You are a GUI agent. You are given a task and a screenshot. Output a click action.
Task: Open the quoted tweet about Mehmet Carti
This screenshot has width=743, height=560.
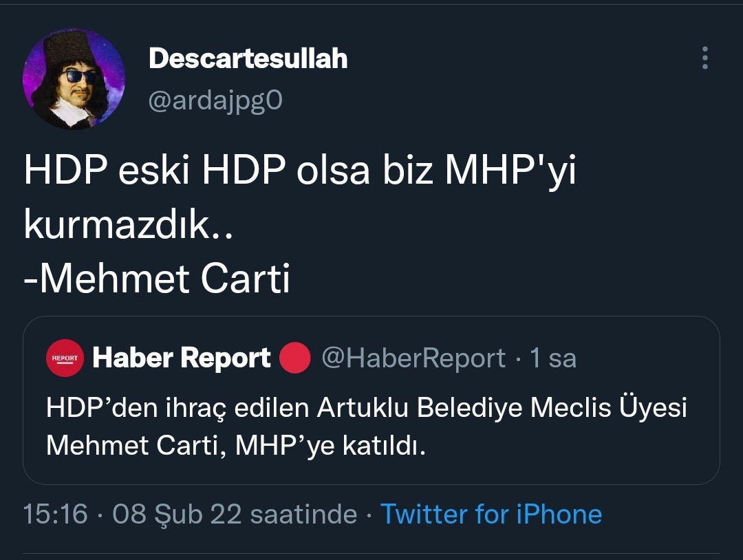point(371,400)
